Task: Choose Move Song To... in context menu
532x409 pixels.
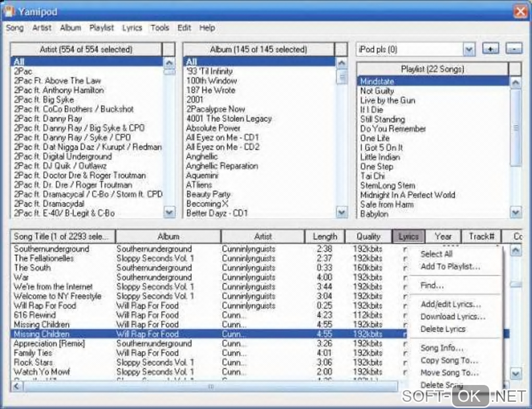Action: (x=450, y=372)
